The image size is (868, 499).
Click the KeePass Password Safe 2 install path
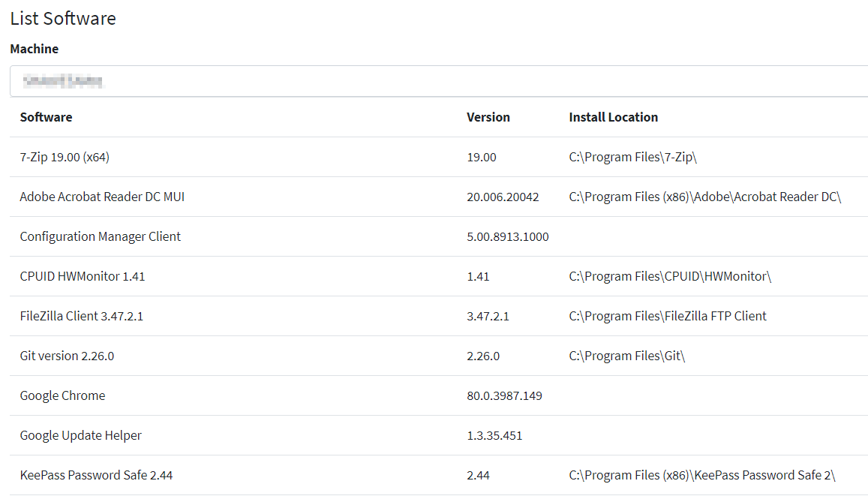[702, 475]
